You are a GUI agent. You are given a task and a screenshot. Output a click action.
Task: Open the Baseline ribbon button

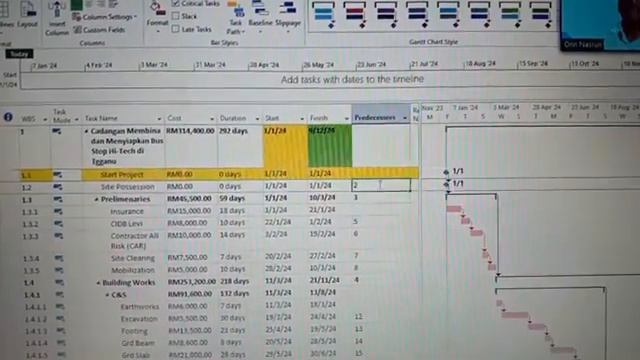coord(260,17)
